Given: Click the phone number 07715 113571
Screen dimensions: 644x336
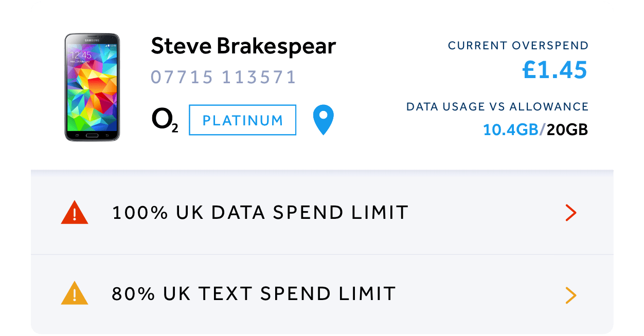Looking at the screenshot, I should tap(224, 77).
